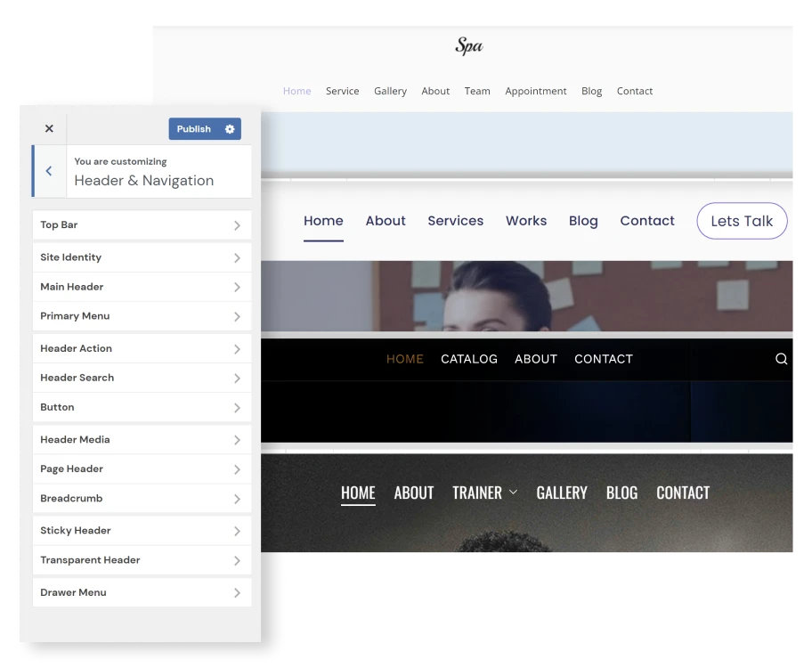Select CONTACT in the black header

click(x=604, y=359)
